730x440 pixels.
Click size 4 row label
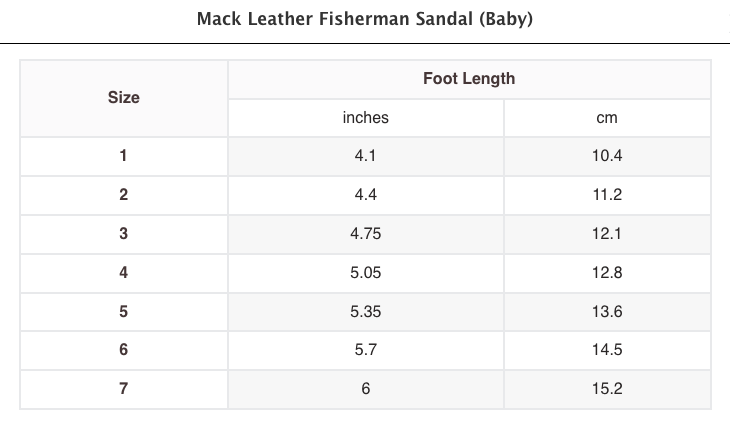click(x=124, y=272)
